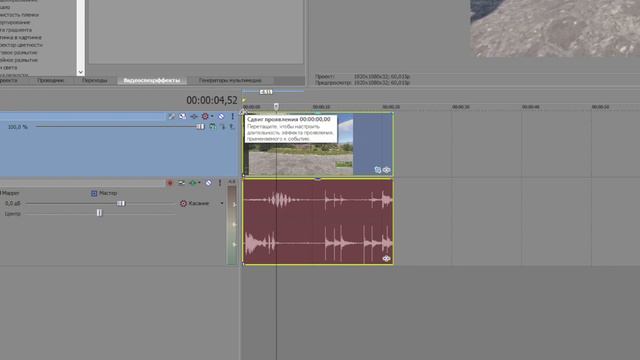Viewport: 640px width, 360px height.
Task: Select the Видеоспецэффекты tab
Action: pos(152,80)
